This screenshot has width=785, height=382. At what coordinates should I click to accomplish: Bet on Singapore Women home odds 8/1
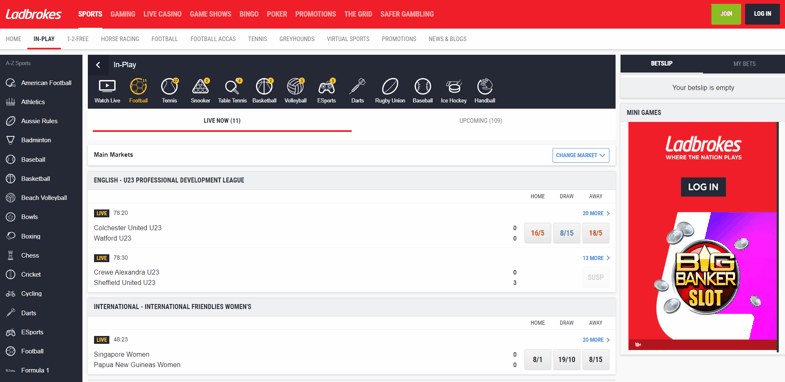coord(537,359)
